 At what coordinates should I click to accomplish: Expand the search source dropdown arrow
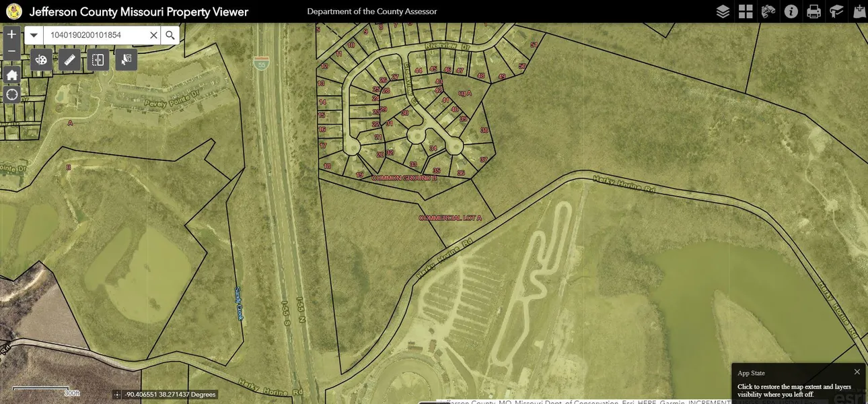pos(34,35)
